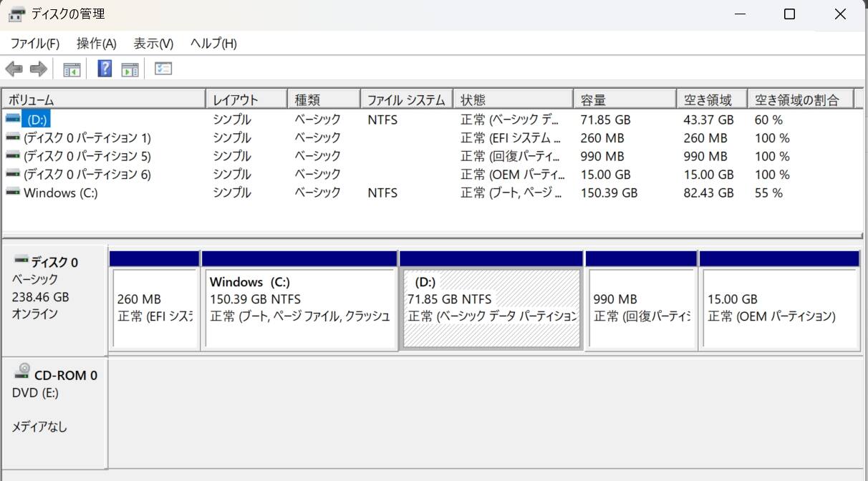Click the Back arrow toolbar icon
Image resolution: width=868 pixels, height=481 pixels.
click(14, 69)
